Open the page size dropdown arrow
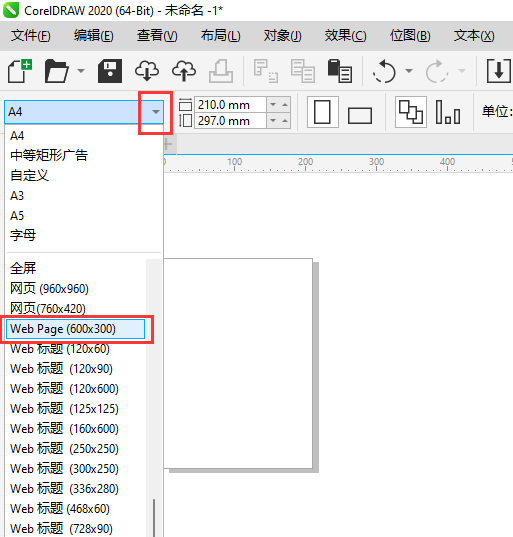 [x=156, y=112]
